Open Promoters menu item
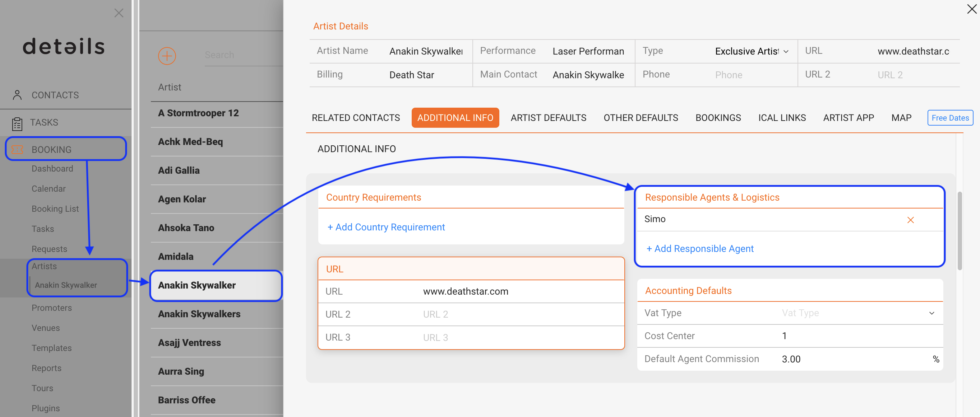Image resolution: width=980 pixels, height=417 pixels. click(51, 308)
